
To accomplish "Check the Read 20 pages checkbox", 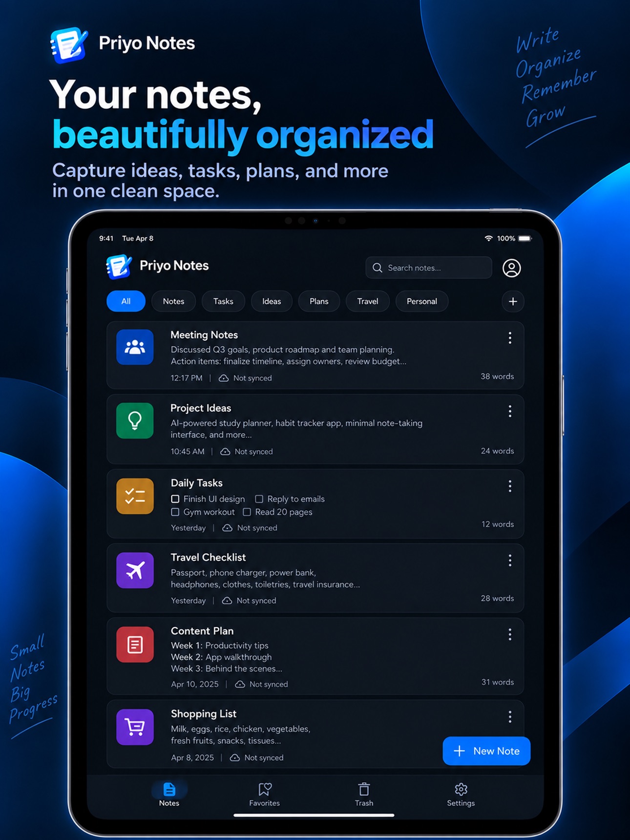I will (x=247, y=512).
